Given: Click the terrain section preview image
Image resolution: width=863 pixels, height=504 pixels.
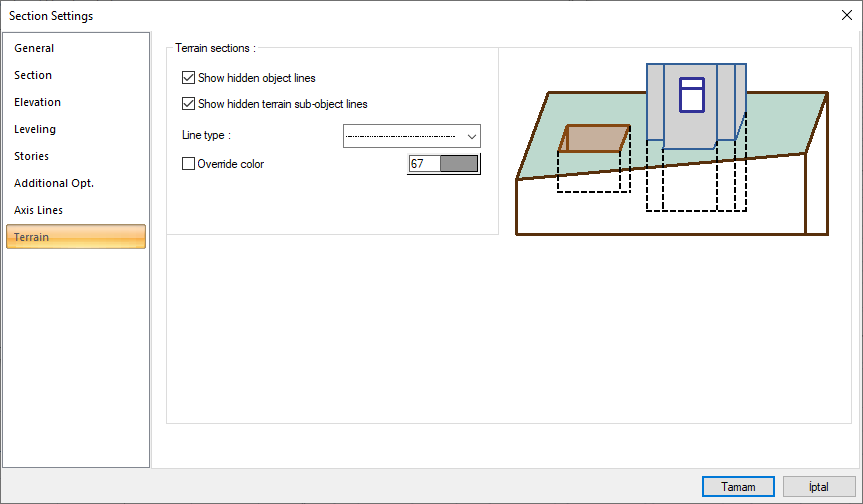Looking at the screenshot, I should (671, 149).
